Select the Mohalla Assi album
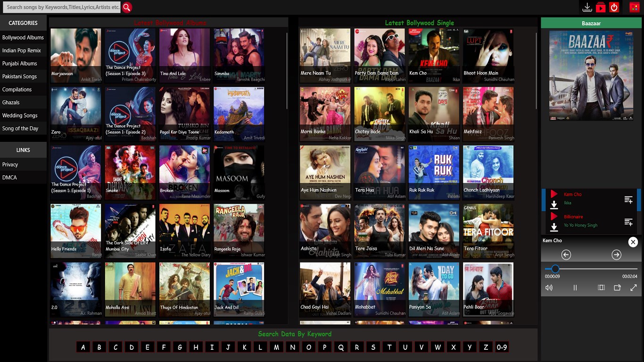 (130, 289)
